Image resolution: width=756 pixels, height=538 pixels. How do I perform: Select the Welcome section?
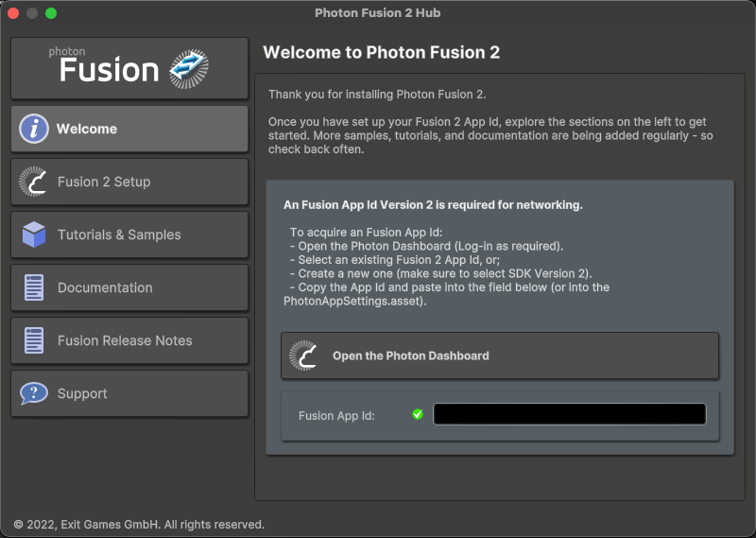129,129
